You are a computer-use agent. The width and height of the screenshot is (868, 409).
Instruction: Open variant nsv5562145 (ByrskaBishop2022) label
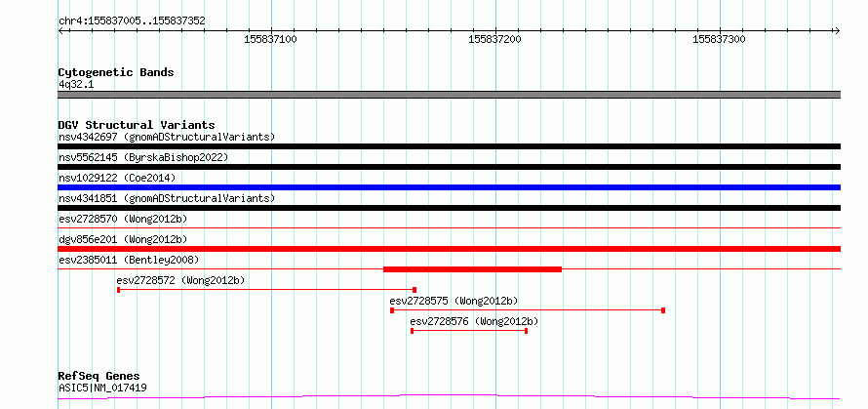(x=143, y=157)
